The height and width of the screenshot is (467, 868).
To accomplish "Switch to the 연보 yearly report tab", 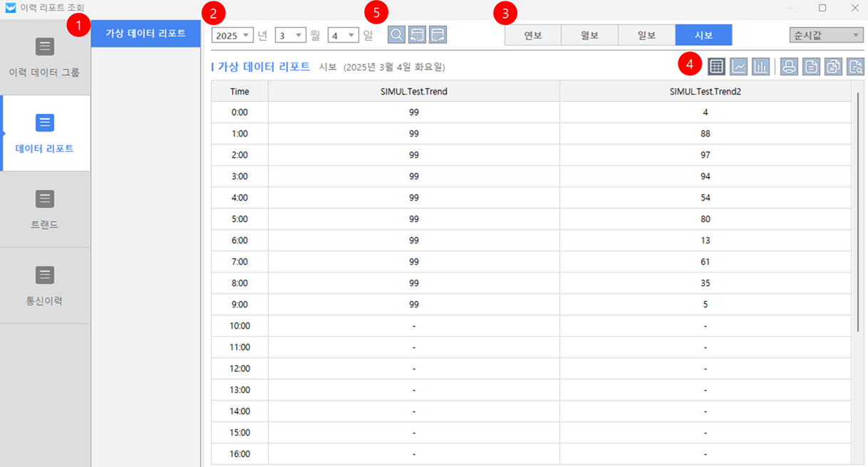I will (532, 36).
